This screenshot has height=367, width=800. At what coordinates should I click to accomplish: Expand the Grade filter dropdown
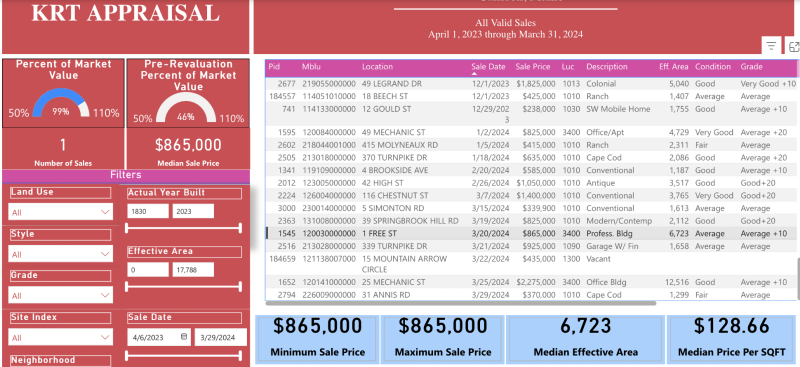(x=60, y=295)
